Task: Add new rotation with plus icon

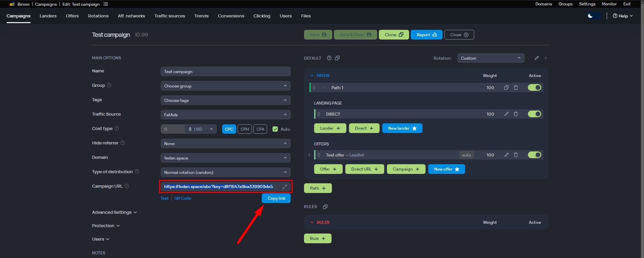Action: 546,58
